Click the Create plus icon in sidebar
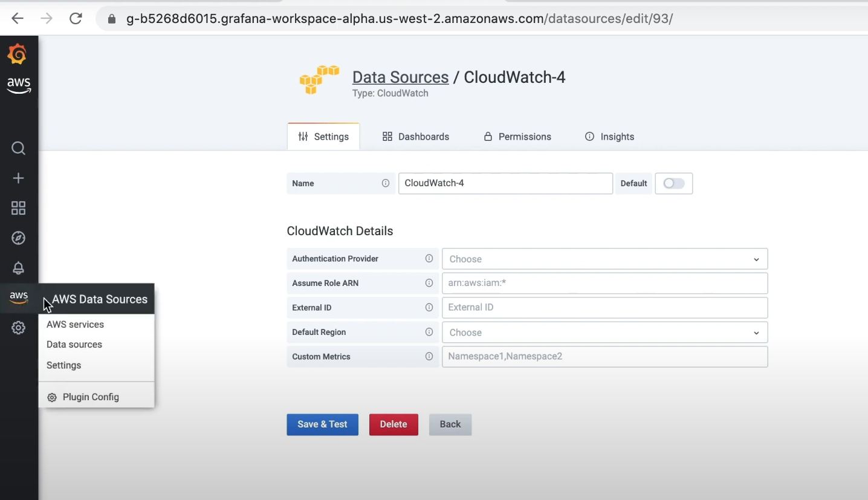Screen dimensions: 868x500 point(19,178)
